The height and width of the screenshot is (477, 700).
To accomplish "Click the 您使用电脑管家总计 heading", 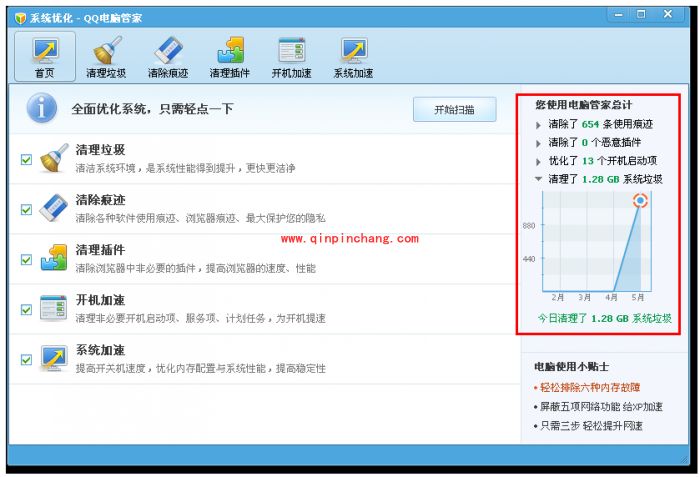I will pyautogui.click(x=584, y=105).
